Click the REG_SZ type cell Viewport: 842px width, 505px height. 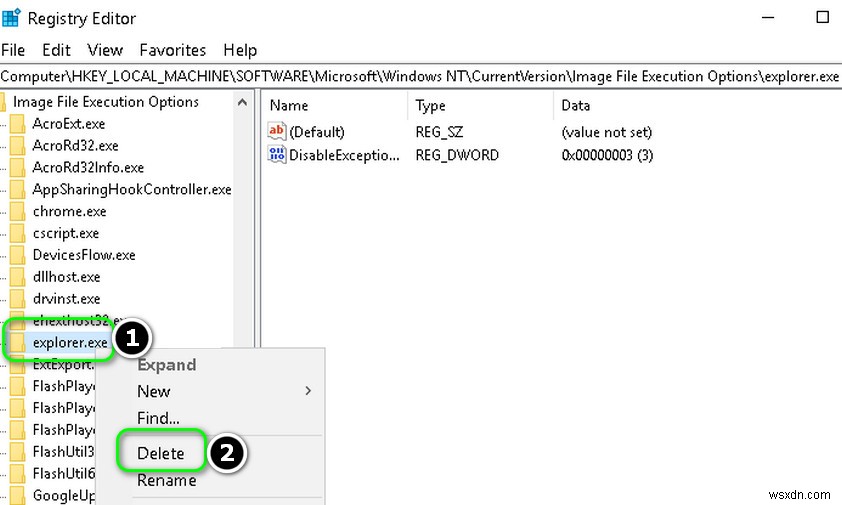439,132
